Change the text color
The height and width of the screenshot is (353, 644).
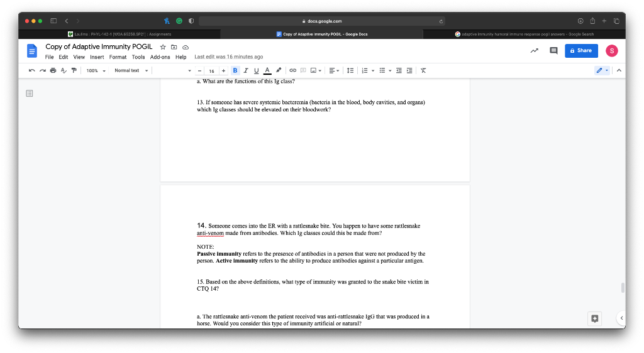(267, 70)
